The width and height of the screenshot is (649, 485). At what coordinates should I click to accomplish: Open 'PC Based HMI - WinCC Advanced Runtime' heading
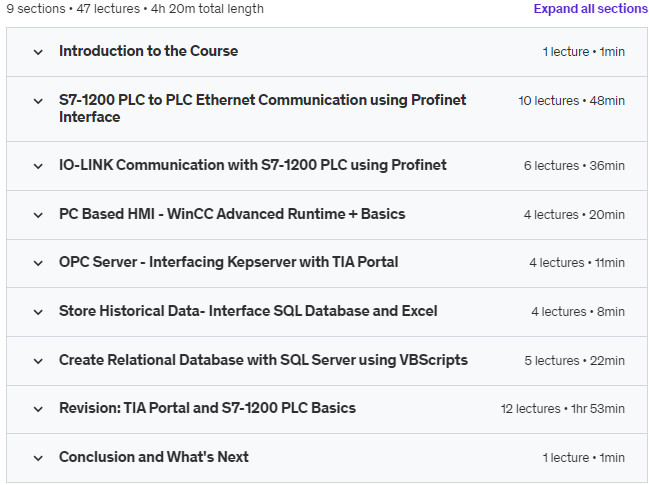(x=232, y=214)
